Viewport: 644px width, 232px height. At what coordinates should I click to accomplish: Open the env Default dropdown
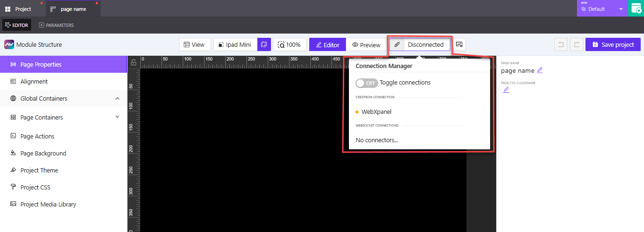(602, 9)
